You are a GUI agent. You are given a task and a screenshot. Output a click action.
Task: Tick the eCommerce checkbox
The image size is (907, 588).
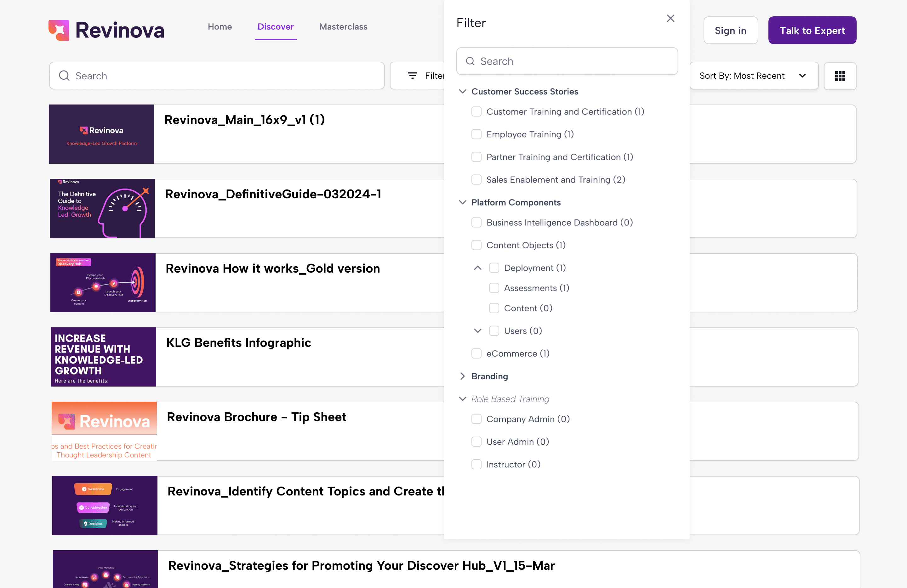coord(476,353)
